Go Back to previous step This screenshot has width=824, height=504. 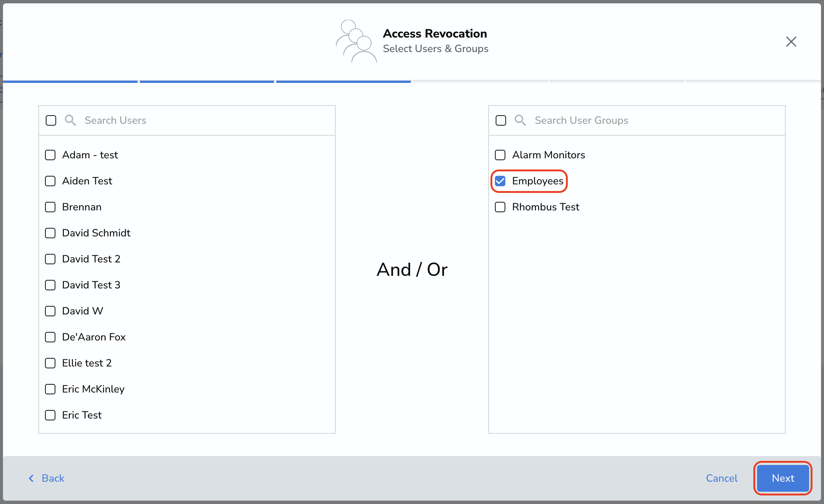53,478
